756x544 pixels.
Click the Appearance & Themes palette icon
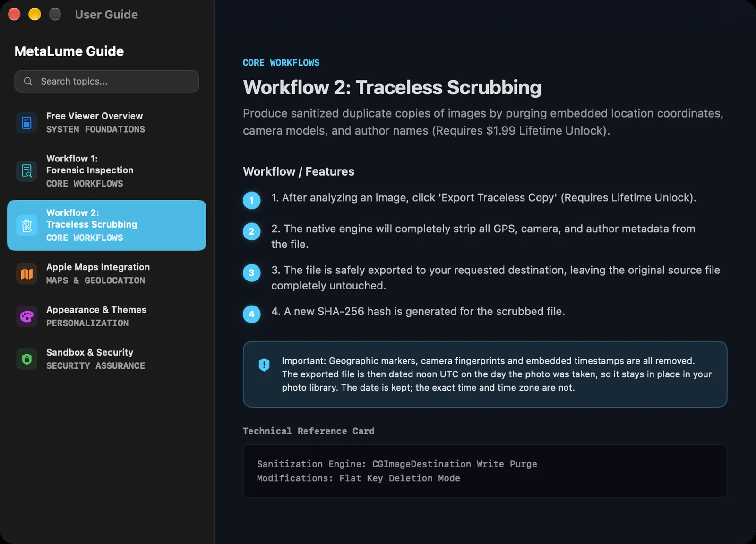(x=26, y=316)
